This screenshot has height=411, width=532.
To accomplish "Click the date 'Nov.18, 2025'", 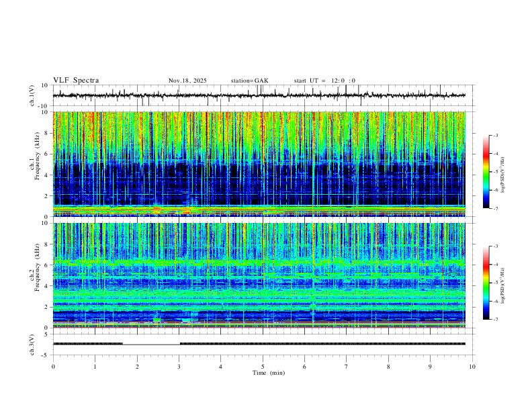I will coord(187,81).
